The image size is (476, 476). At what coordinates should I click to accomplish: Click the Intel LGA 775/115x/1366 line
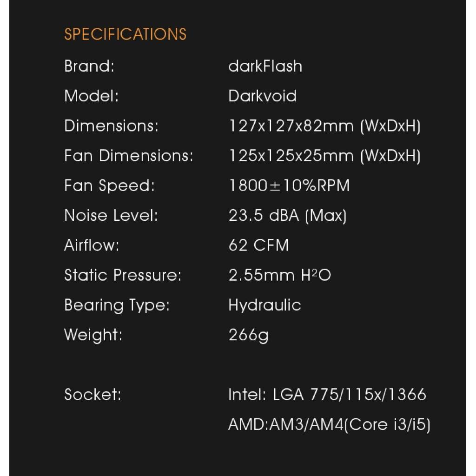[327, 394]
